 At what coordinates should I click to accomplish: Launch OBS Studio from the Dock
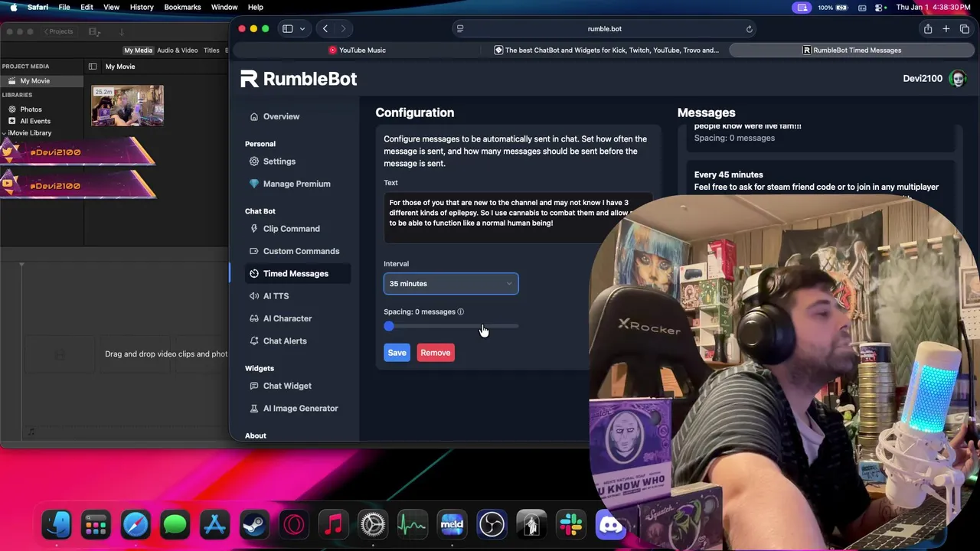[492, 525]
